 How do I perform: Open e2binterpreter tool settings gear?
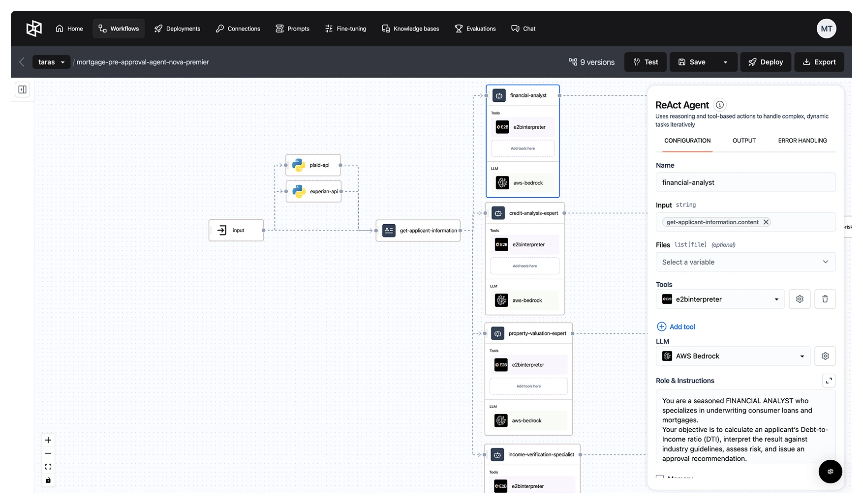800,299
